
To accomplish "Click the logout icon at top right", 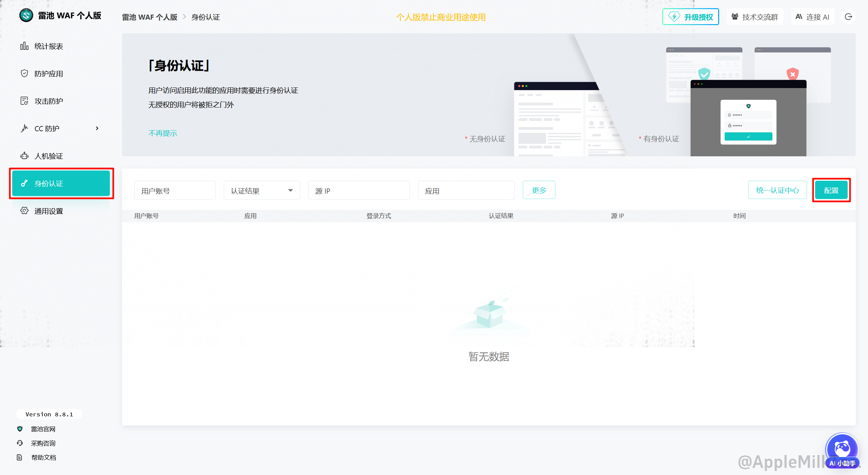I will (x=848, y=17).
